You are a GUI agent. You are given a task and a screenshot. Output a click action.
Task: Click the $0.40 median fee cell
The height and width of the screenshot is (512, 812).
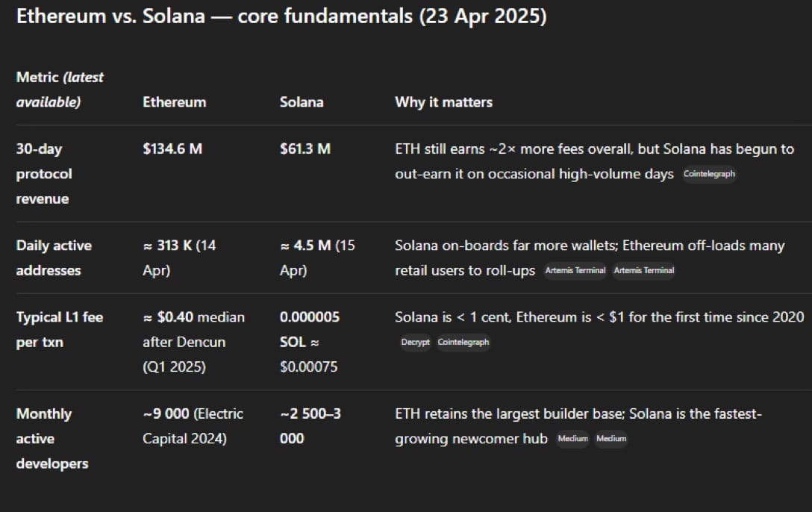pos(194,342)
